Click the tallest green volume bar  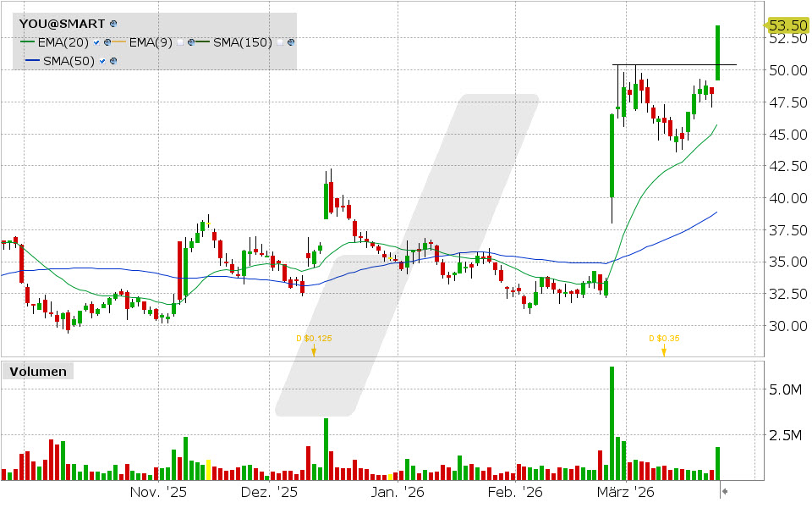coord(612,419)
